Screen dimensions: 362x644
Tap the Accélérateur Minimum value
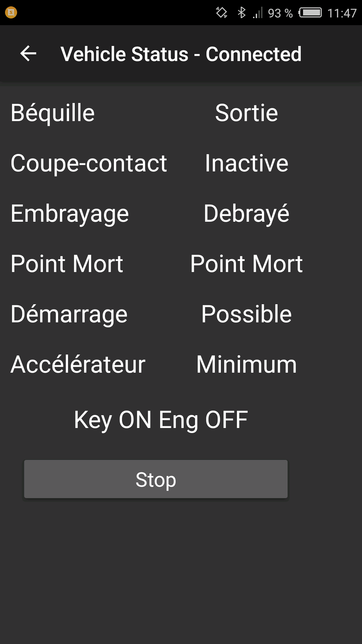(246, 364)
